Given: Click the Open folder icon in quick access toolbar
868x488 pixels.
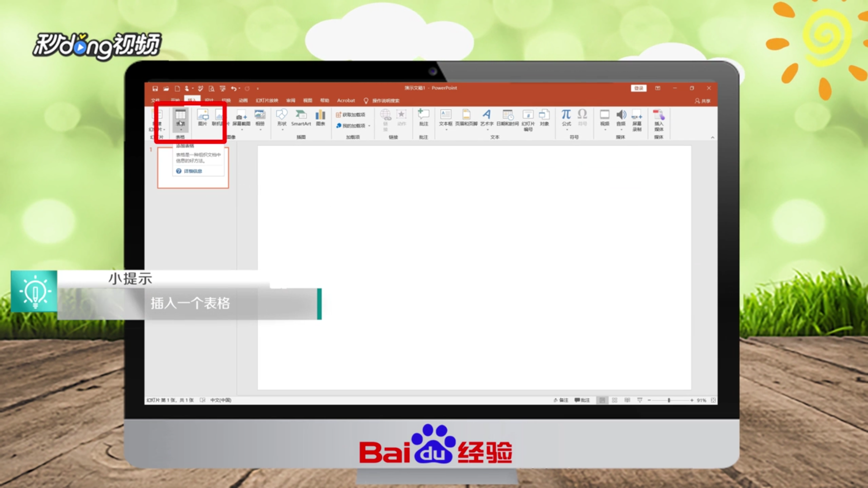Looking at the screenshot, I should (166, 89).
